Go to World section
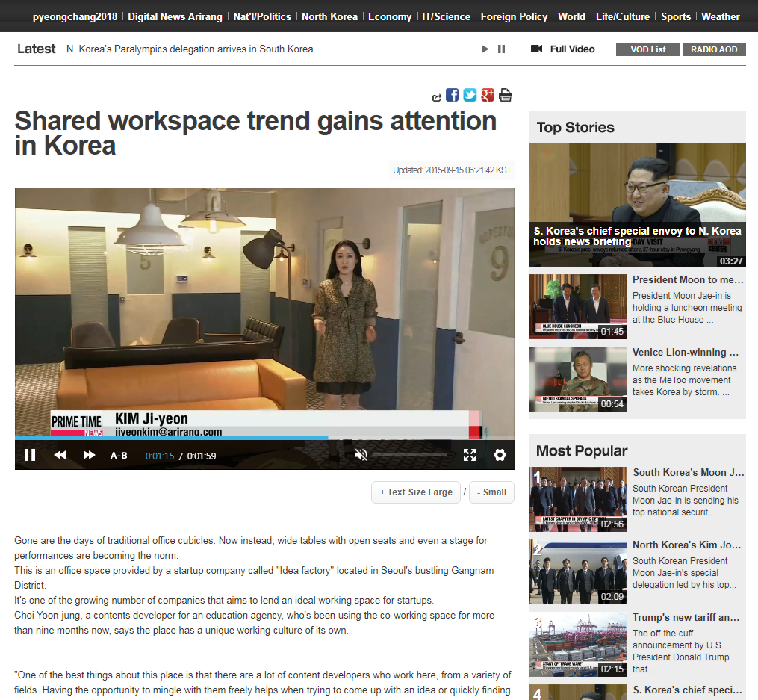 coord(572,17)
